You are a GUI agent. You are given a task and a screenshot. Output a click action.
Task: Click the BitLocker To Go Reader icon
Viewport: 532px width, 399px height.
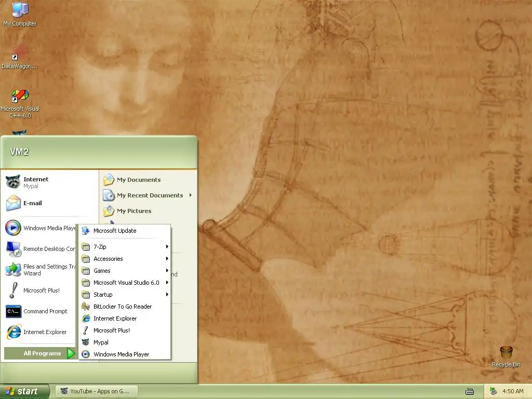[86, 307]
